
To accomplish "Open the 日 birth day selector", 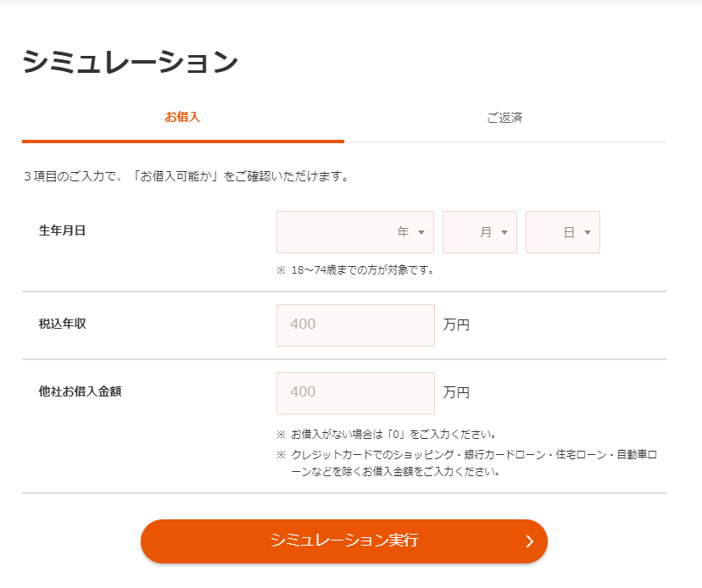I will pyautogui.click(x=562, y=231).
